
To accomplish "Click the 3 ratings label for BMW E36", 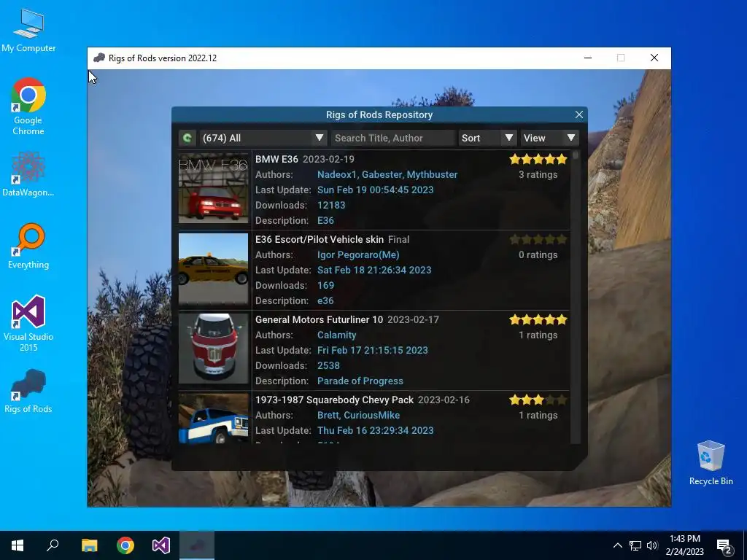I will coord(538,175).
